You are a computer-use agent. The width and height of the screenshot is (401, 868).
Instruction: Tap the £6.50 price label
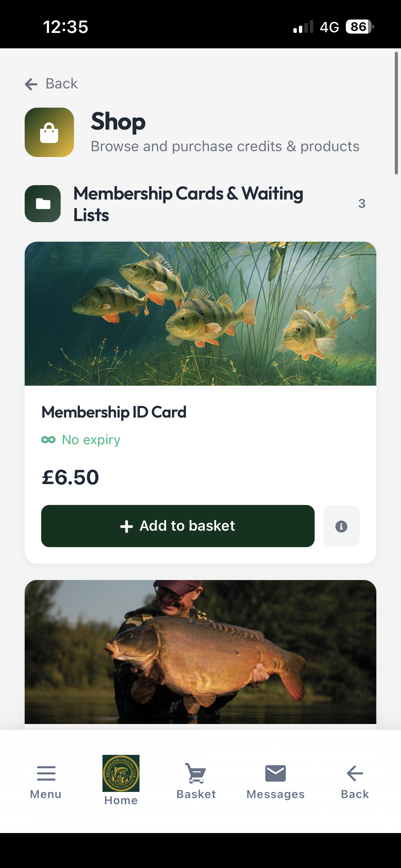click(x=70, y=477)
